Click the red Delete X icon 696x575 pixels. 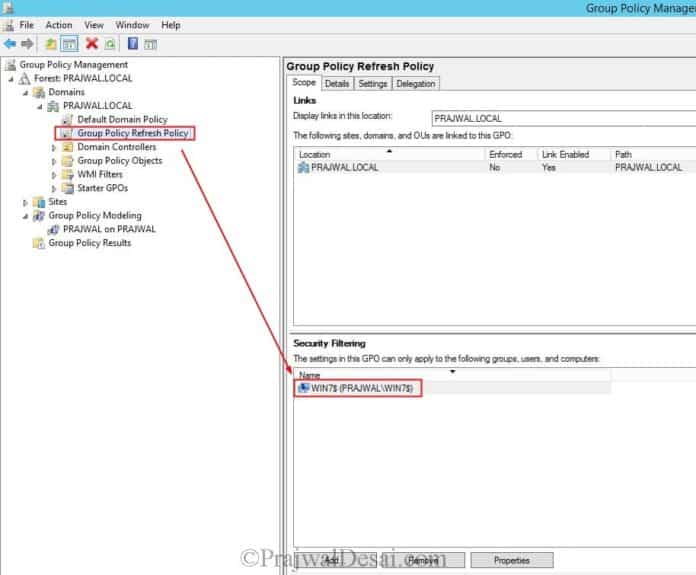(x=92, y=44)
